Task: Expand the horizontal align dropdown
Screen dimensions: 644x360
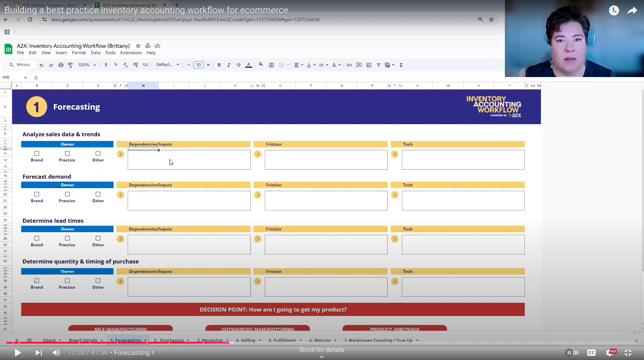Action: click(301, 65)
